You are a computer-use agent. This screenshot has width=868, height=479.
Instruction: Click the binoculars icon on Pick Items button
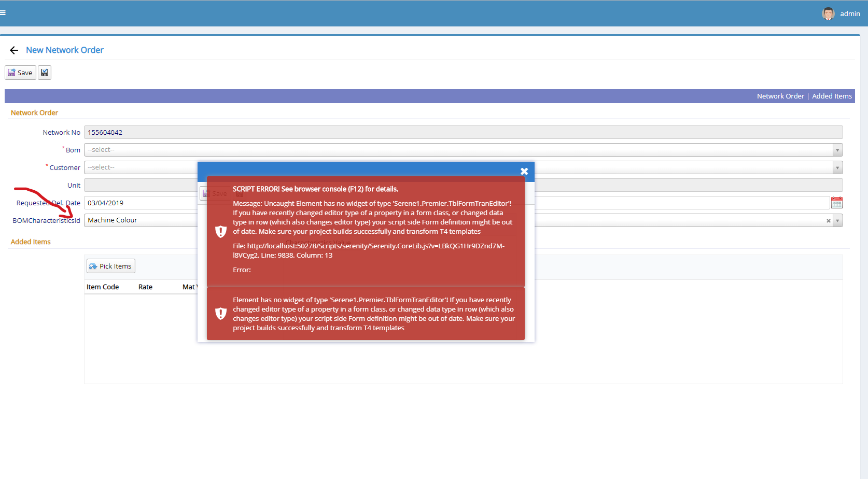94,266
